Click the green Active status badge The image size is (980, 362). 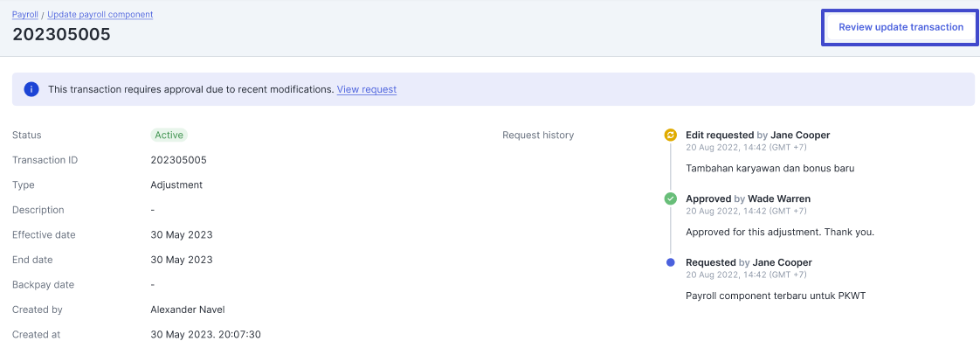coord(169,136)
